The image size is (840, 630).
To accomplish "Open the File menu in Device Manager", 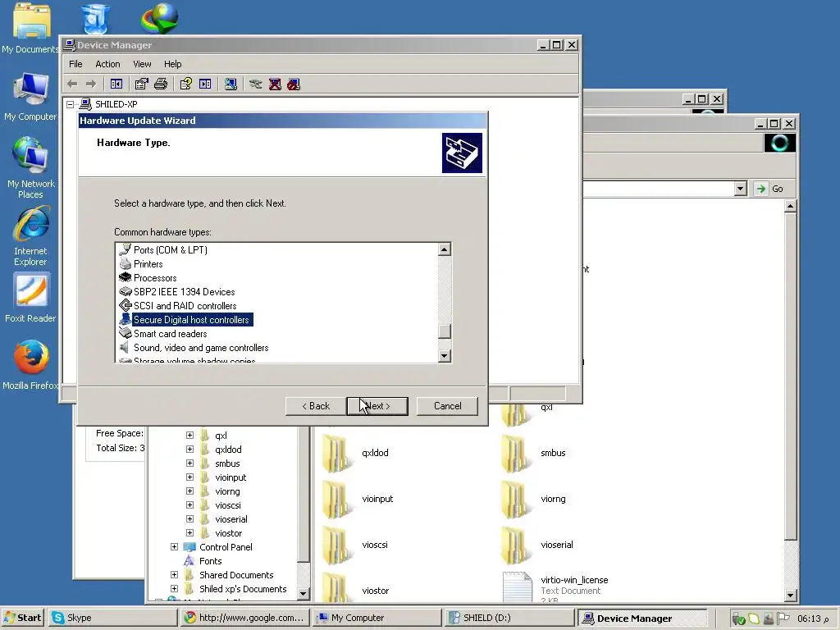I will (x=75, y=64).
